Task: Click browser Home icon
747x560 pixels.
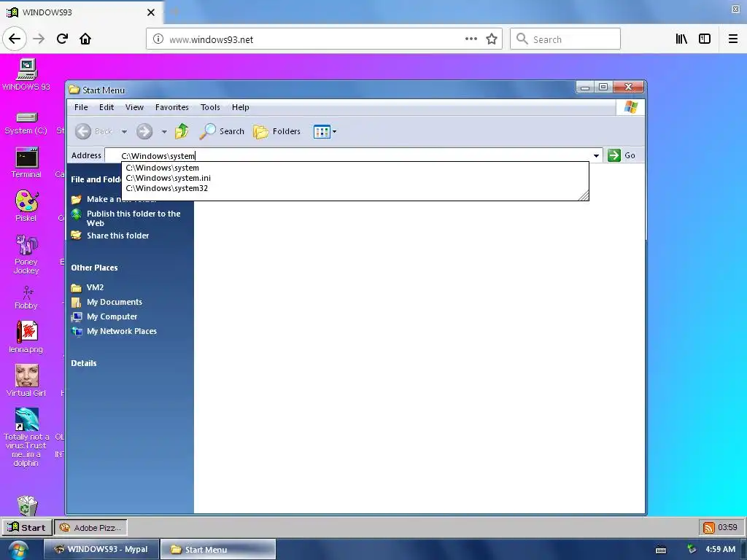Action: [85, 39]
